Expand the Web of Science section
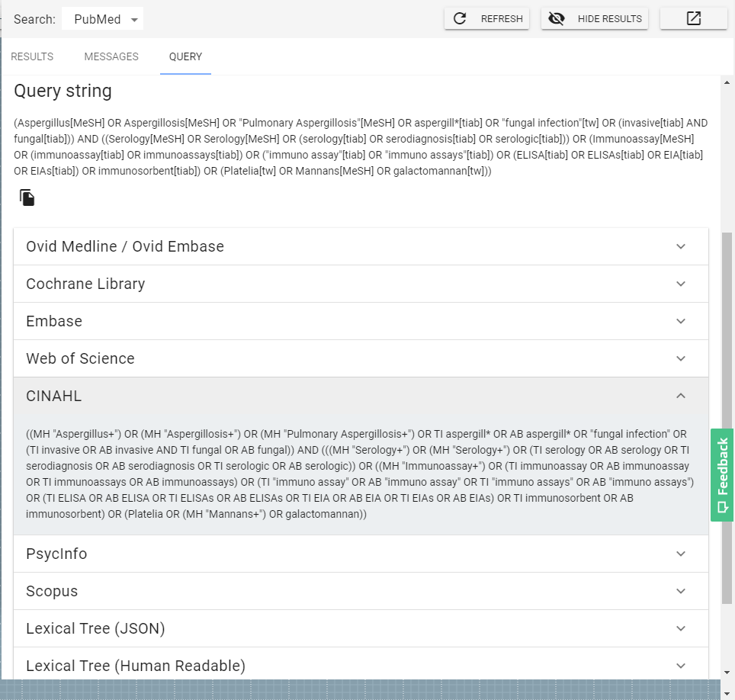 (x=361, y=358)
